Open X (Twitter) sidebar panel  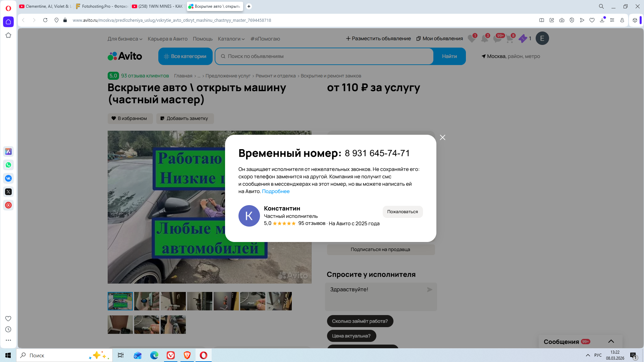pos(8,192)
